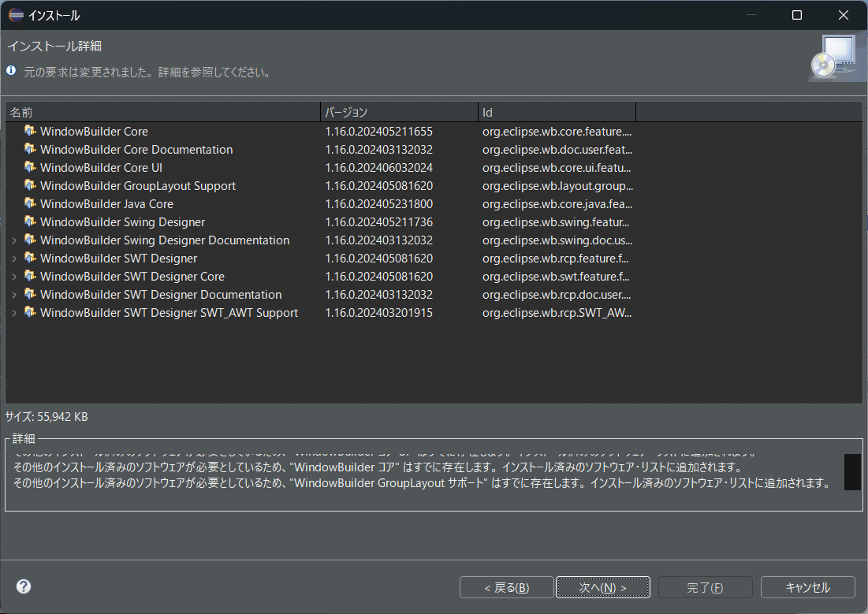This screenshot has height=614, width=868.
Task: Click the WindowBuilder Swing Designer feature icon
Action: [x=30, y=221]
